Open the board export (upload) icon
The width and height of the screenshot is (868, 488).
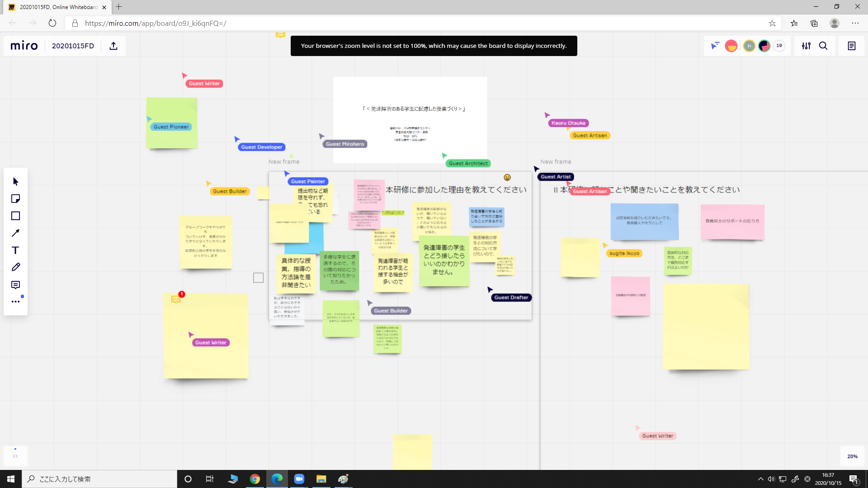click(113, 46)
